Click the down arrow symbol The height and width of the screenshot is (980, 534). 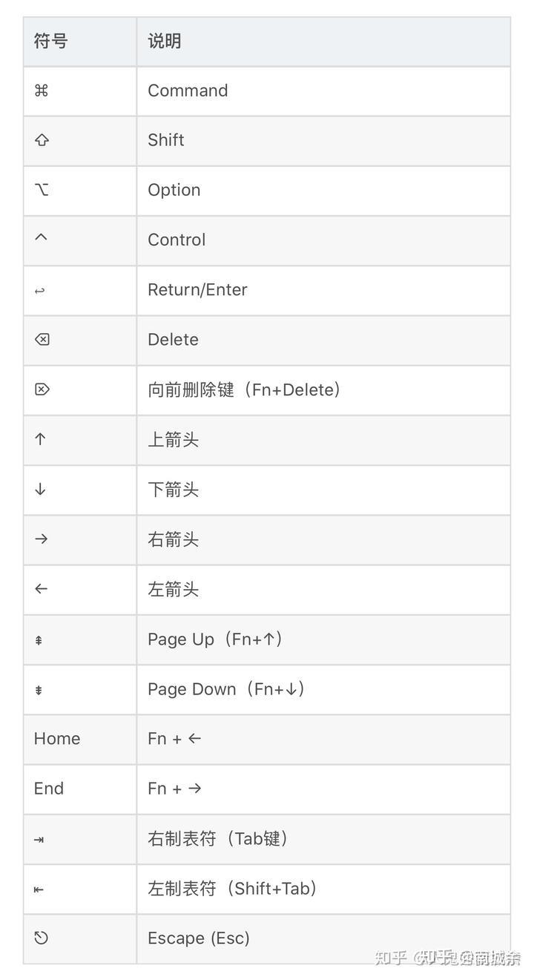pyautogui.click(x=41, y=490)
